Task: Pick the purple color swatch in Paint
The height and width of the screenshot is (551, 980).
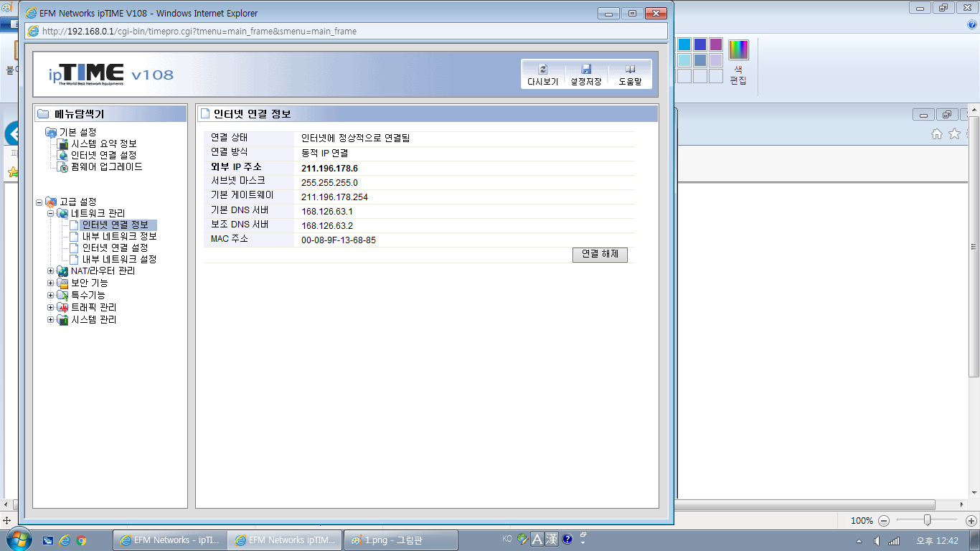Action: click(716, 44)
